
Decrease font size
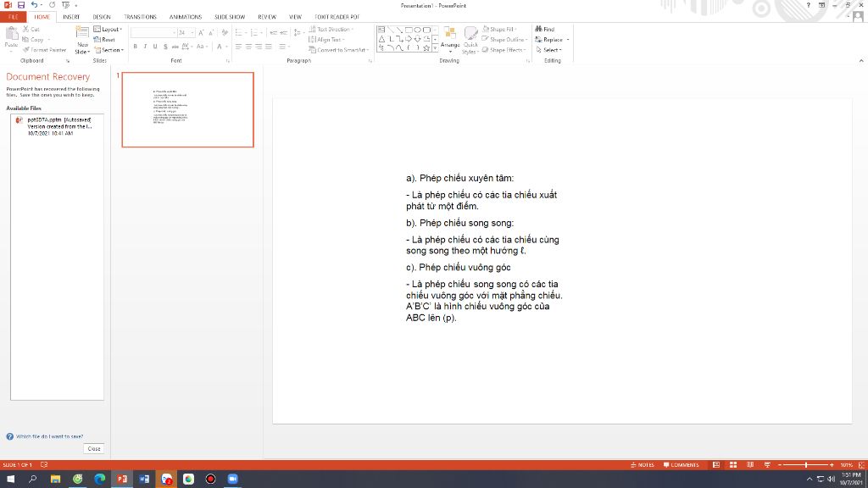211,33
